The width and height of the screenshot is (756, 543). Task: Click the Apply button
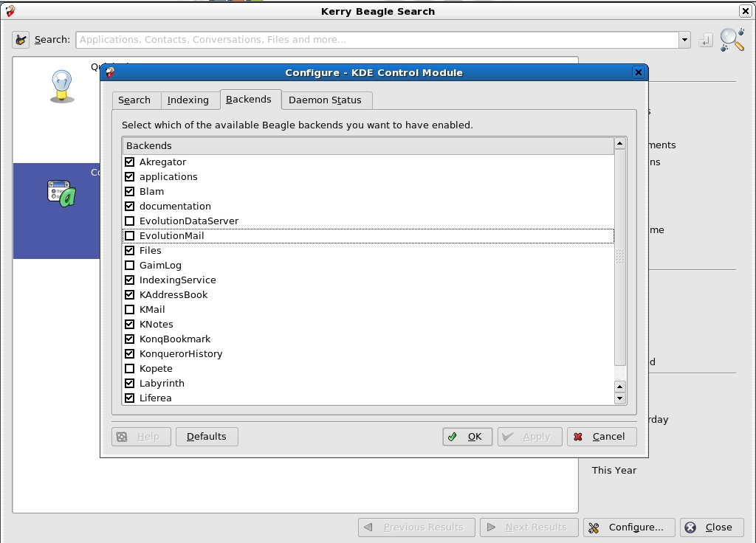pyautogui.click(x=530, y=437)
